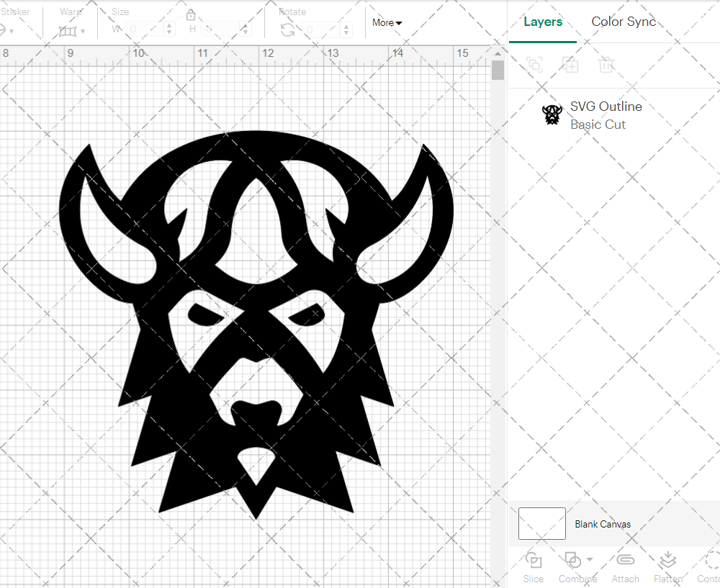Open the More dropdown
The height and width of the screenshot is (588, 720).
click(x=387, y=22)
